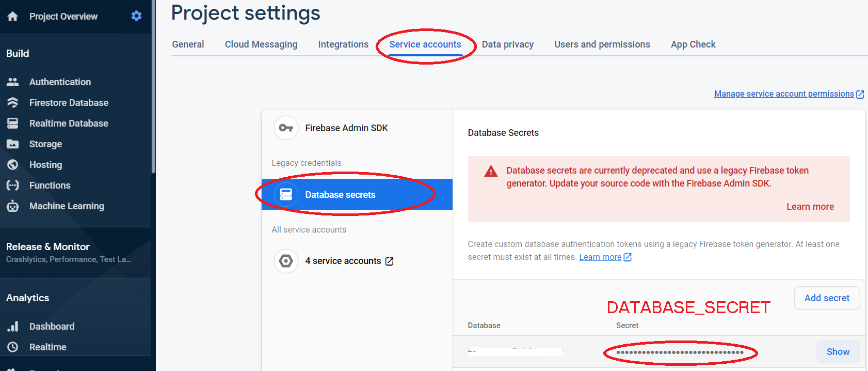This screenshot has width=868, height=371.
Task: Click the sidebar vertical scrollbar
Action: coord(153,88)
